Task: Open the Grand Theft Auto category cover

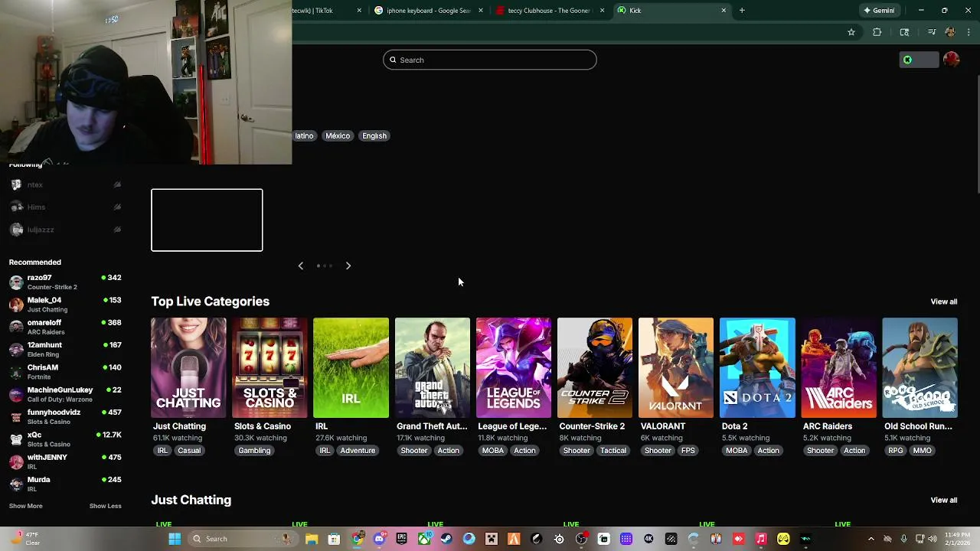Action: [x=433, y=367]
